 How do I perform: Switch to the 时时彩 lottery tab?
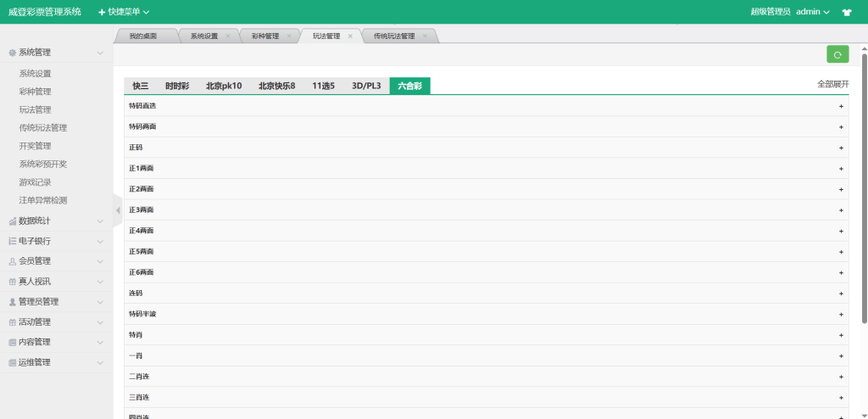177,86
